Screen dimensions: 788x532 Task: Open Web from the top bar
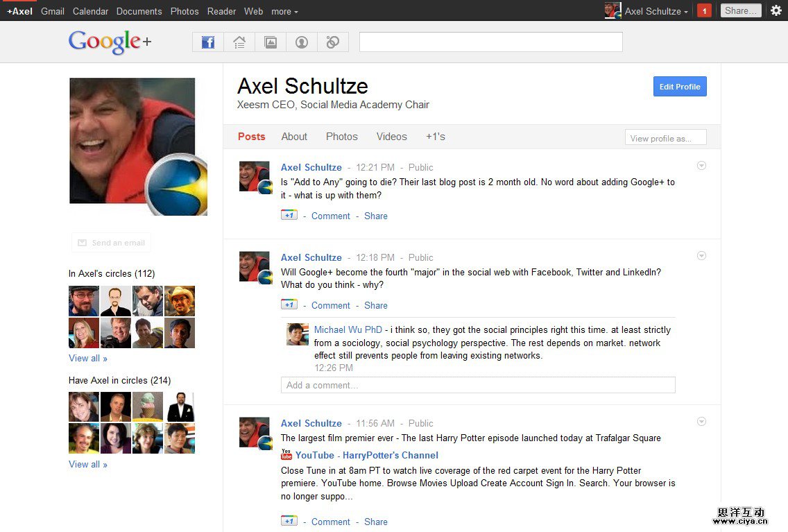coord(253,11)
